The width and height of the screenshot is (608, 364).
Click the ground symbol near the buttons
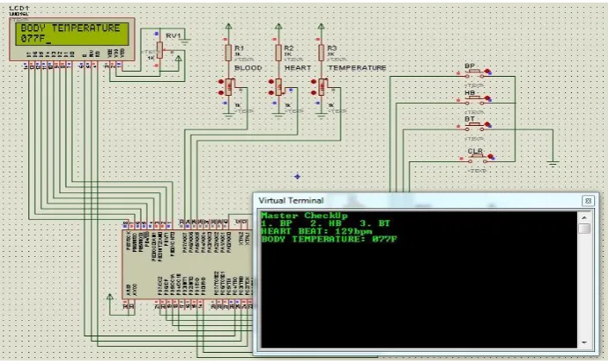553,164
